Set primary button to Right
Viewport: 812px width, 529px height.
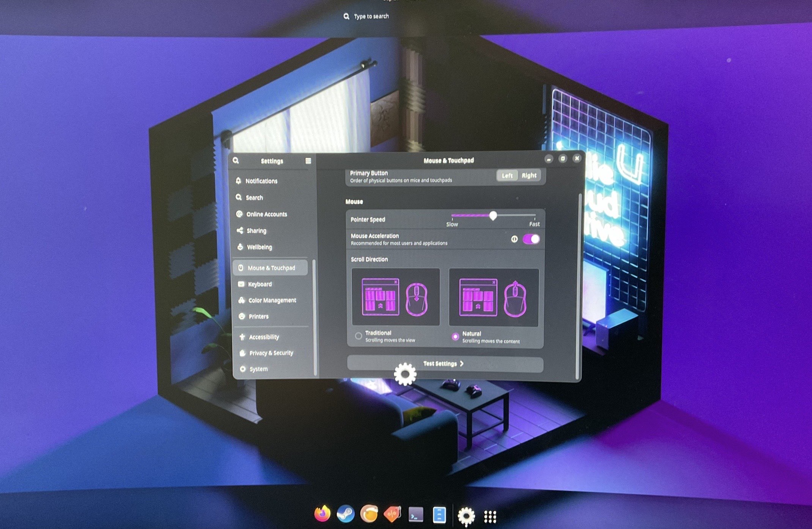(529, 175)
